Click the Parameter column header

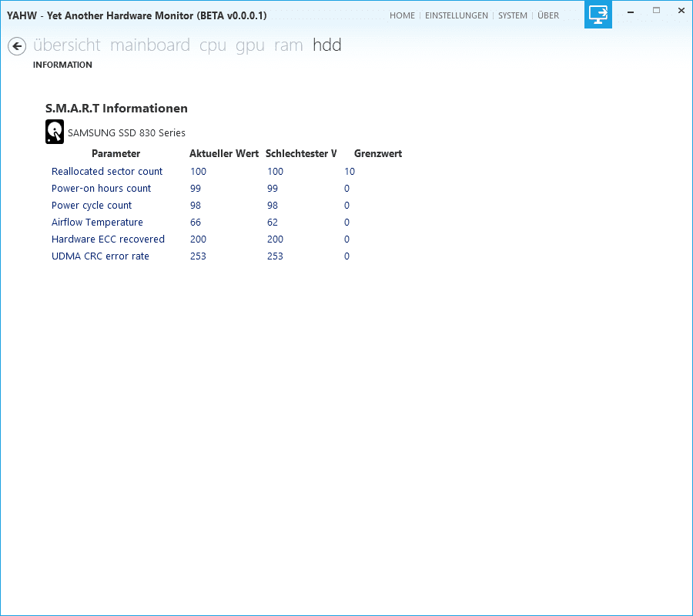(115, 154)
